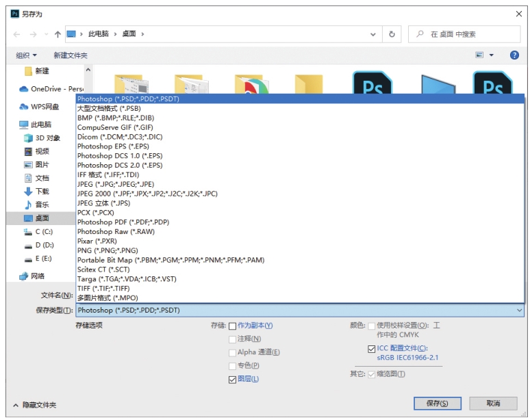The width and height of the screenshot is (530, 420).
Task: Expand the view options dropdown arrow
Action: coord(492,55)
